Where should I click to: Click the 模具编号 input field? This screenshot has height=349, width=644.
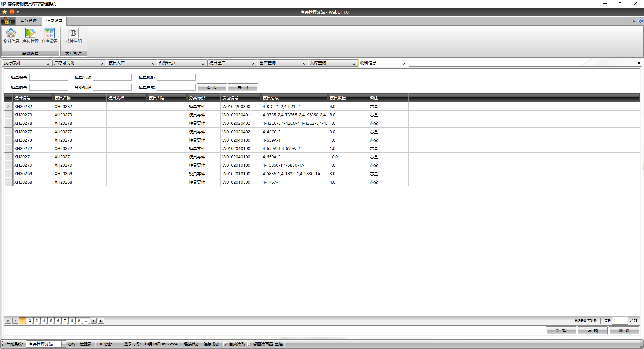click(49, 78)
